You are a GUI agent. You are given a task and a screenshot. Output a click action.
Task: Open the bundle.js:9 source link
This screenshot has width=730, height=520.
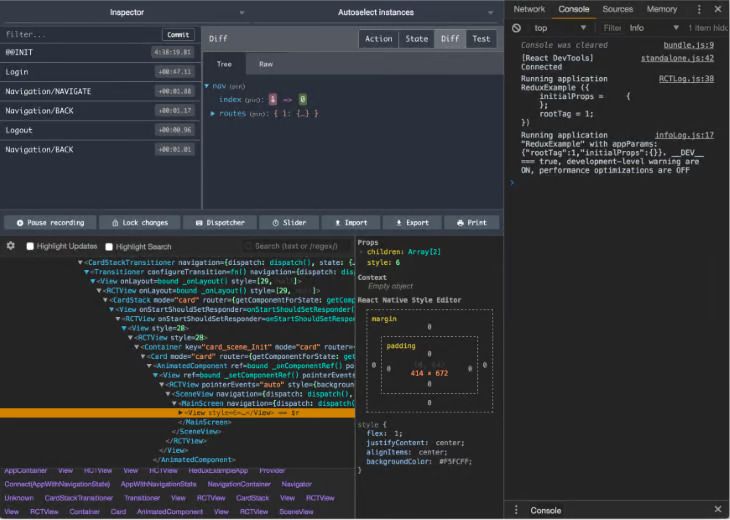tap(688, 45)
